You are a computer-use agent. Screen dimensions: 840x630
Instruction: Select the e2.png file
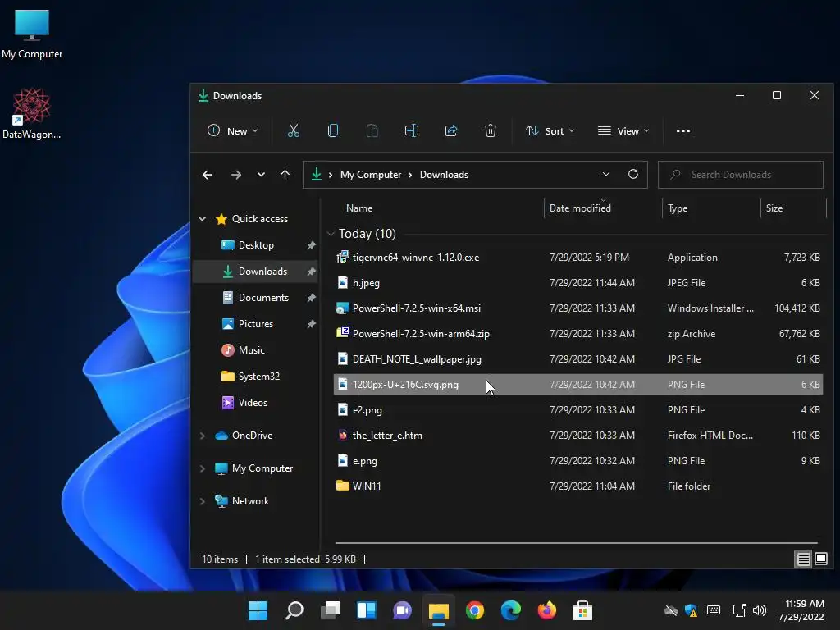578,410
